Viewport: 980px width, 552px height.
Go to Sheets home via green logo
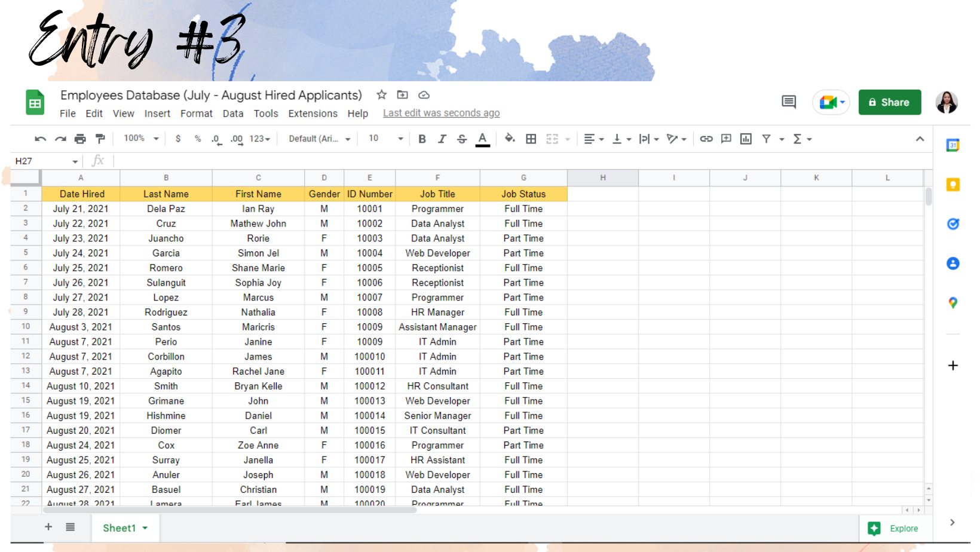coord(35,102)
